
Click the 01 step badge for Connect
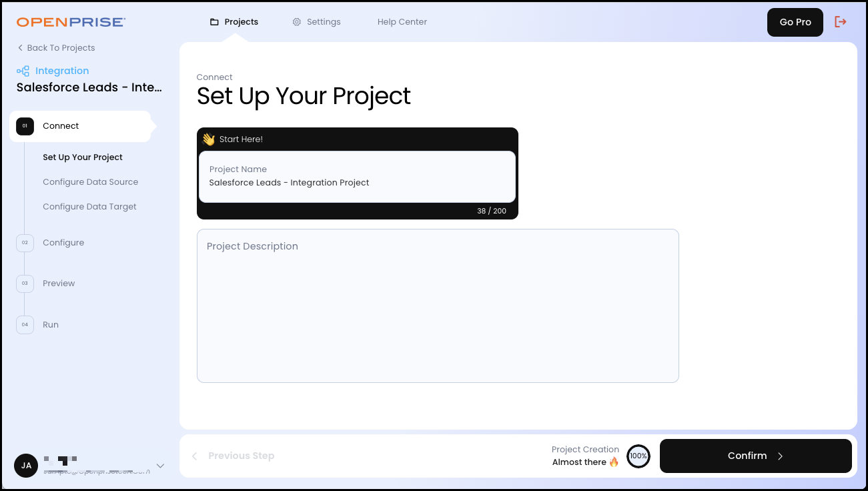point(25,126)
